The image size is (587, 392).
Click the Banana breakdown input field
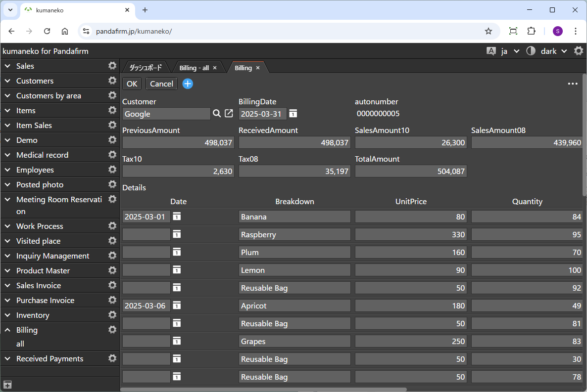[x=294, y=217]
